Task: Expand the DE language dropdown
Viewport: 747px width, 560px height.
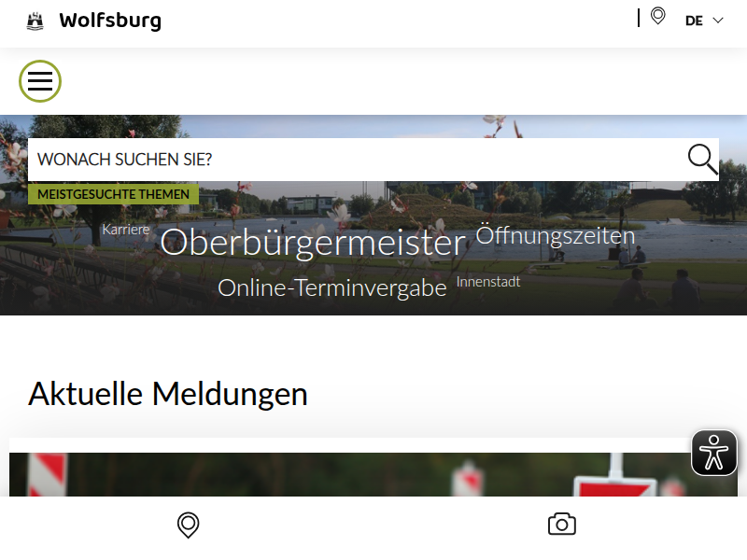Action: click(704, 21)
